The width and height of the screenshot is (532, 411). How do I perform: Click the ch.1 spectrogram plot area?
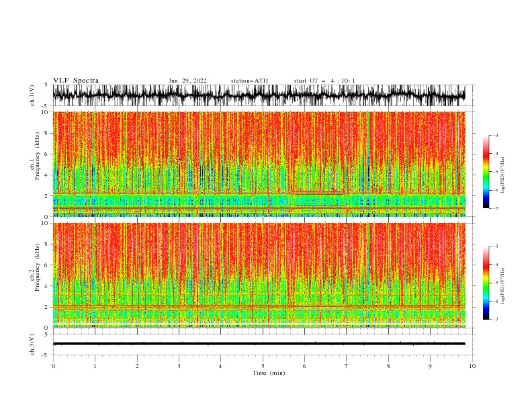259,164
